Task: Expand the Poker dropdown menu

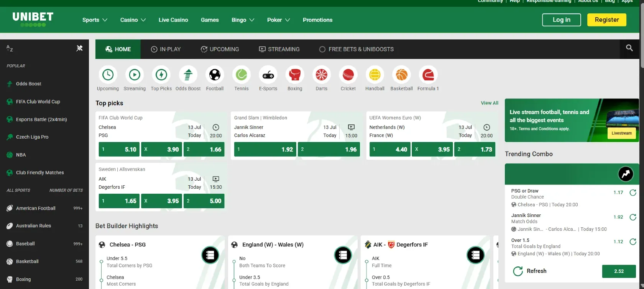Action: click(x=278, y=20)
